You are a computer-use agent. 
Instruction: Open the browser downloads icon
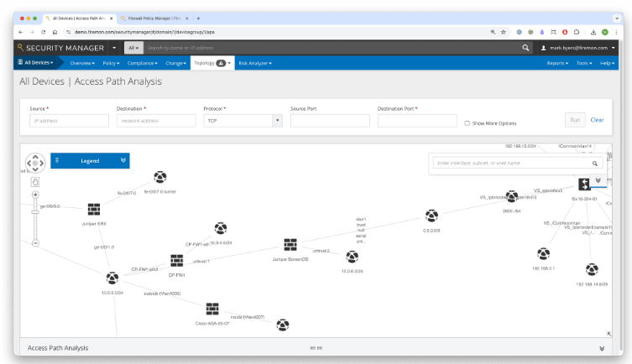[x=593, y=32]
